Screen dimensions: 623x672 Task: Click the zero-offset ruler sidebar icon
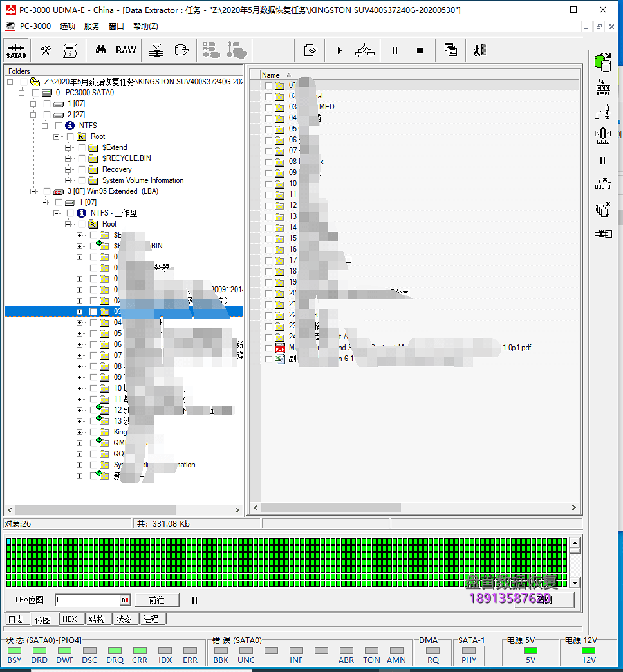[x=603, y=136]
